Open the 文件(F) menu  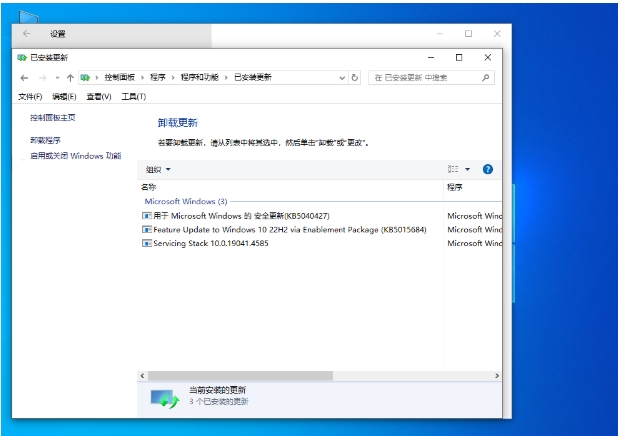pos(30,97)
